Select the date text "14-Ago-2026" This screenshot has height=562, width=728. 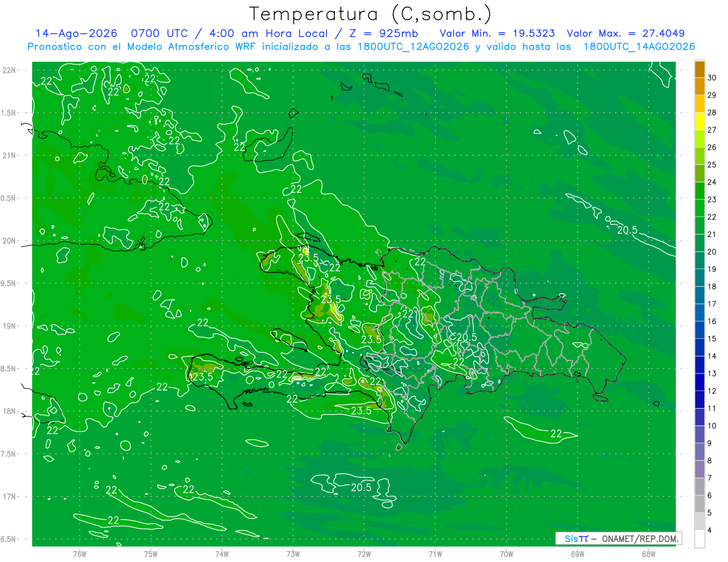pyautogui.click(x=76, y=34)
